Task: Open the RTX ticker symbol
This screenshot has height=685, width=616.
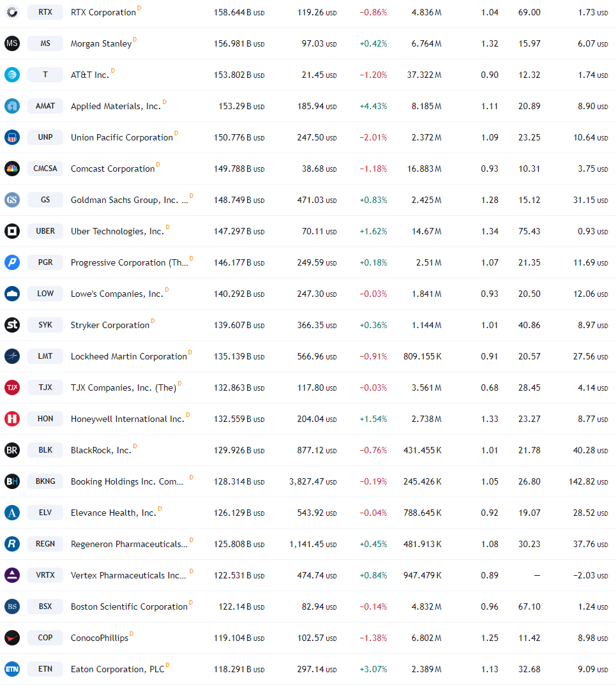Action: click(45, 12)
